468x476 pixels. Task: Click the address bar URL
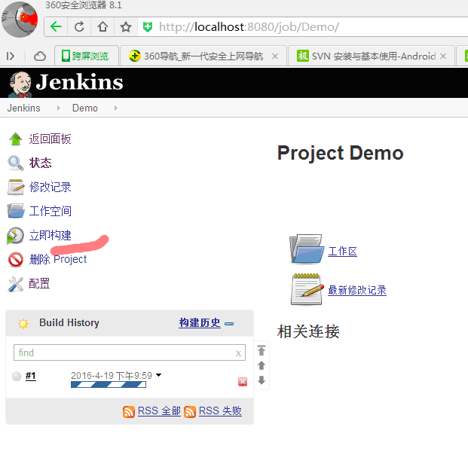[x=249, y=27]
